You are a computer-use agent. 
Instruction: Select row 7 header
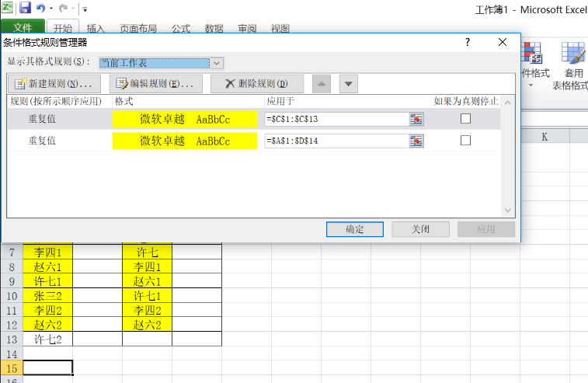(x=12, y=252)
